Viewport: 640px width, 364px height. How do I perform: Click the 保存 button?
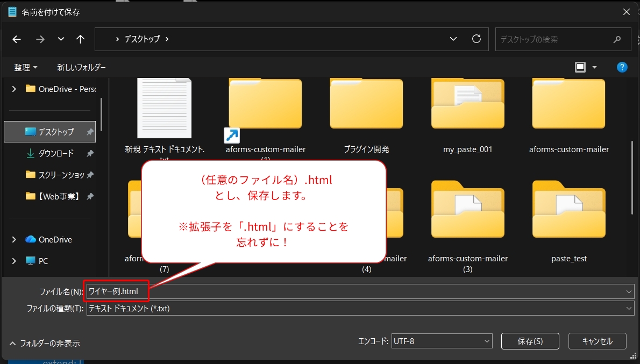pyautogui.click(x=530, y=341)
